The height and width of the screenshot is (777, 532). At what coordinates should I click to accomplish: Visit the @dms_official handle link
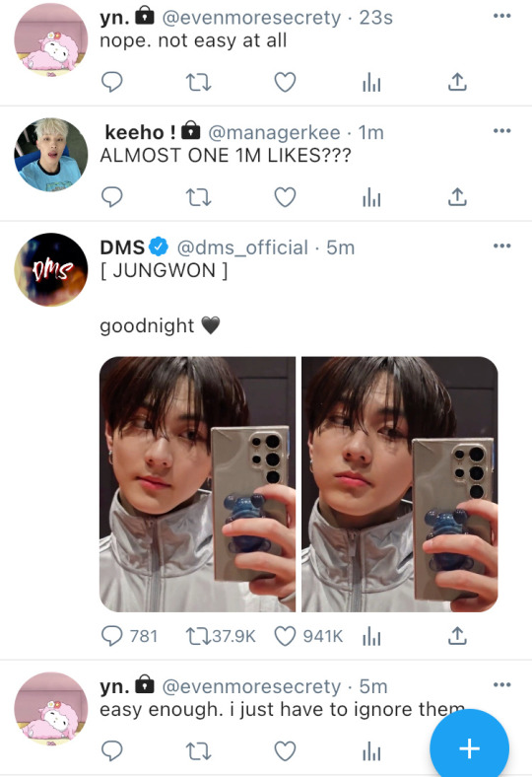pos(242,247)
